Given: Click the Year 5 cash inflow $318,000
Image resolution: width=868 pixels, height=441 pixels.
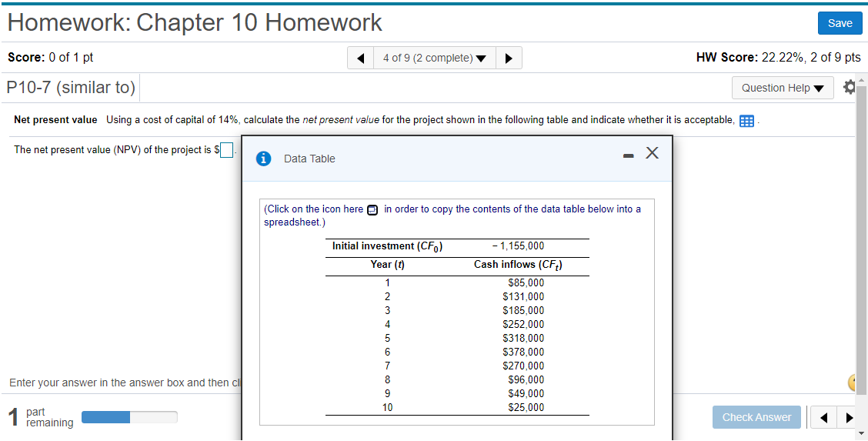Looking at the screenshot, I should 523,338.
